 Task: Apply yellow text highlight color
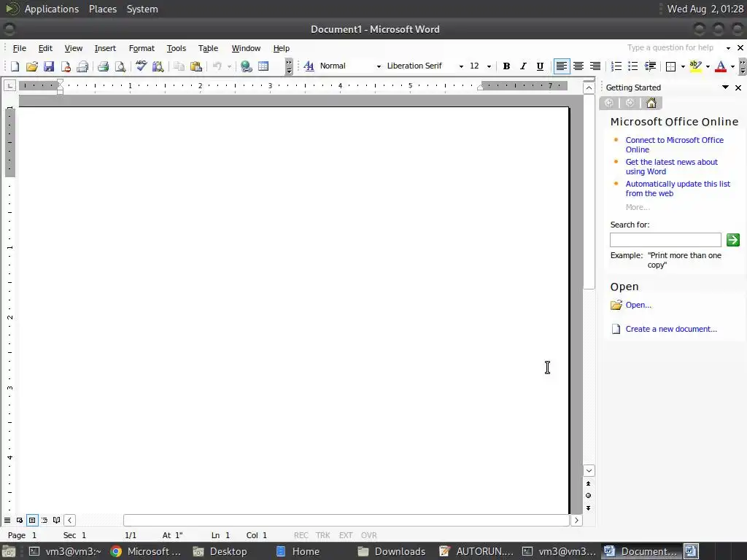(x=695, y=66)
